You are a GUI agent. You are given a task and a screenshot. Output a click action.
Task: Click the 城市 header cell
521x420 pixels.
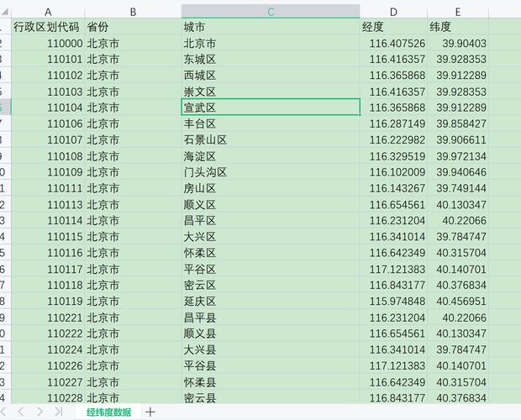point(271,27)
